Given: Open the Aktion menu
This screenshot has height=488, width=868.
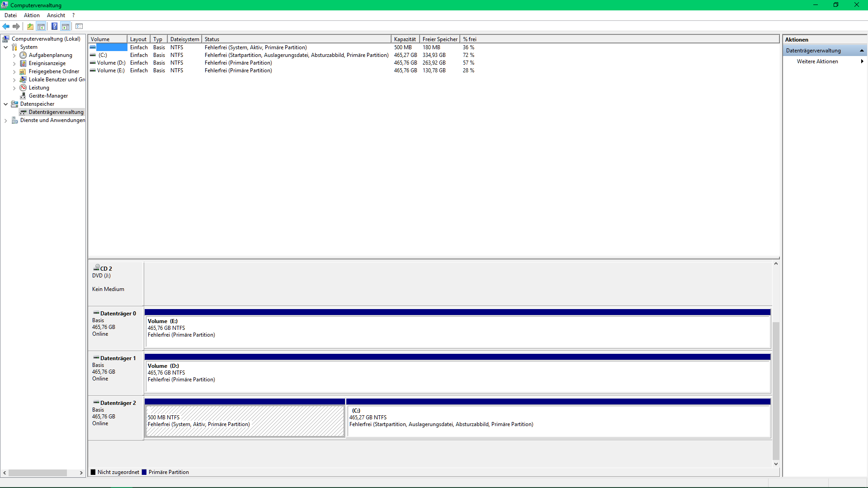Looking at the screenshot, I should pos(32,15).
